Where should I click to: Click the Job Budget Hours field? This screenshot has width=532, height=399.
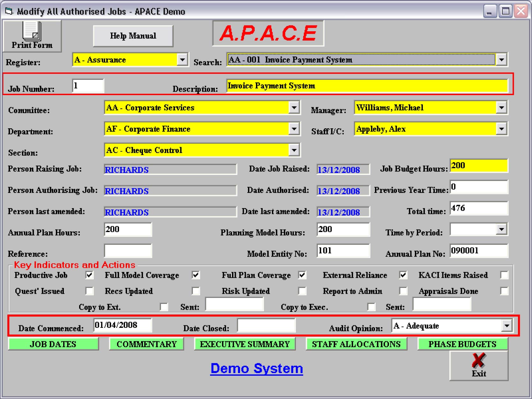tap(478, 166)
